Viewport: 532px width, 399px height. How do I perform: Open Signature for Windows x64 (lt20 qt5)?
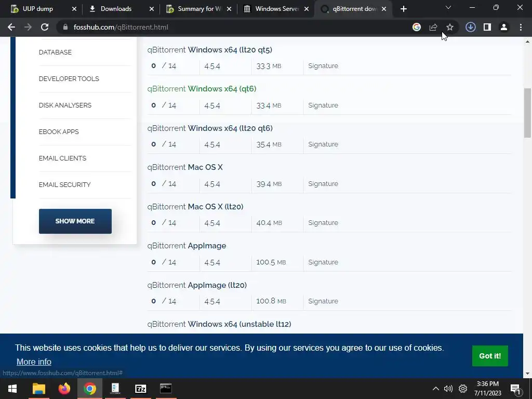(x=323, y=66)
